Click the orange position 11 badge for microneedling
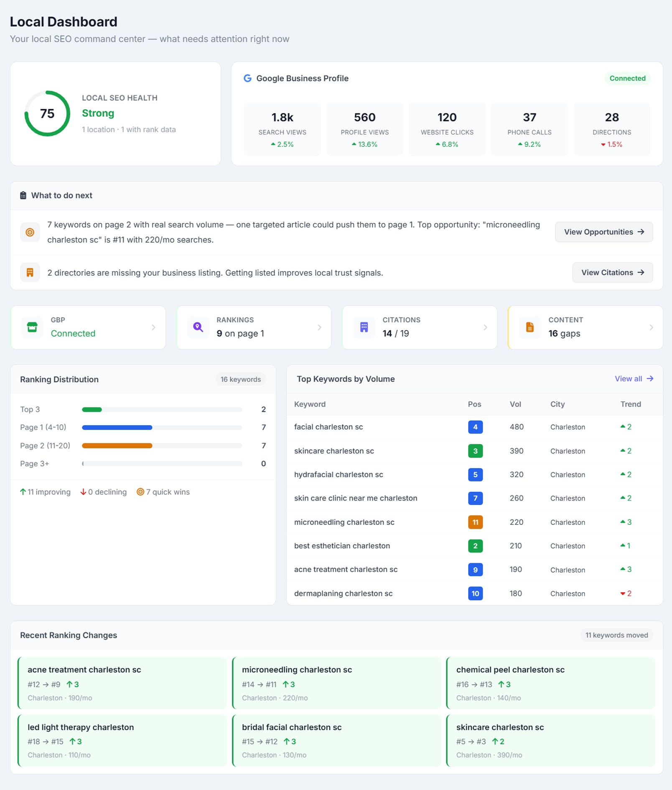The image size is (672, 790). pyautogui.click(x=475, y=522)
